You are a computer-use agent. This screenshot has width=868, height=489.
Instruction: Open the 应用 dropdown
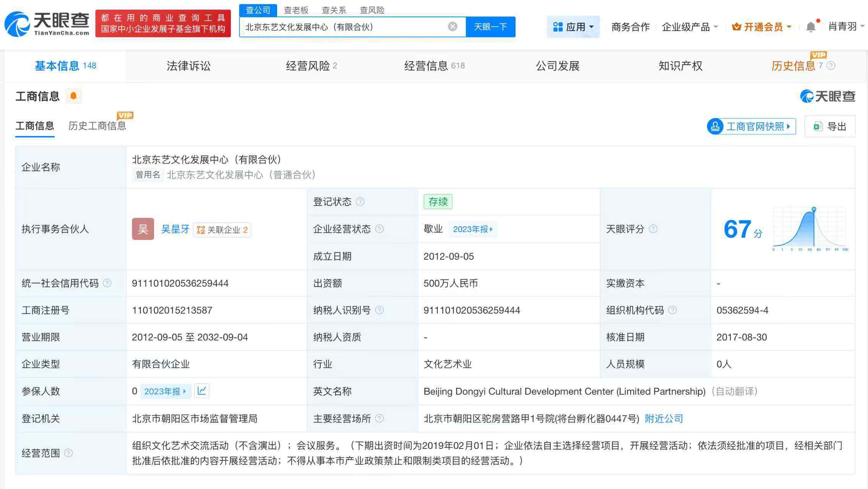pos(573,26)
